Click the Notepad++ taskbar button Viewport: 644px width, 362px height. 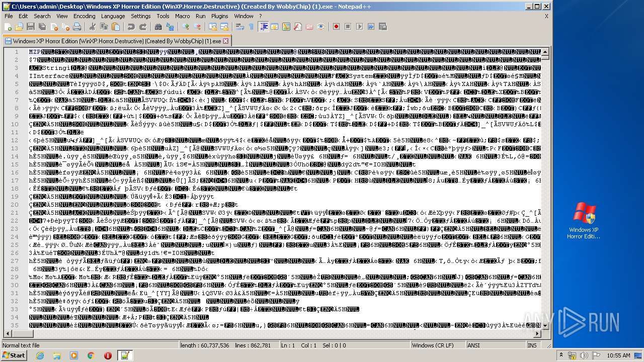point(125,355)
